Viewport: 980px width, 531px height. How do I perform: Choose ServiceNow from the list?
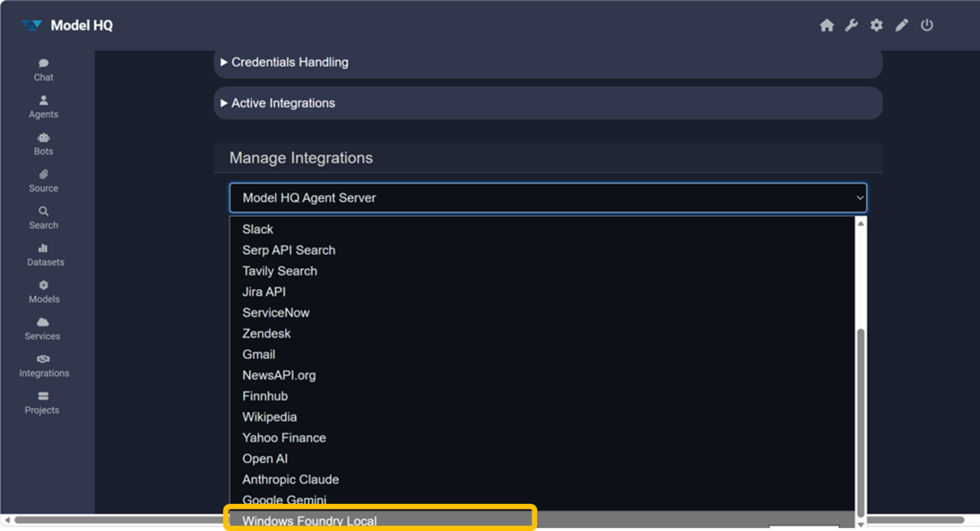coord(542,313)
